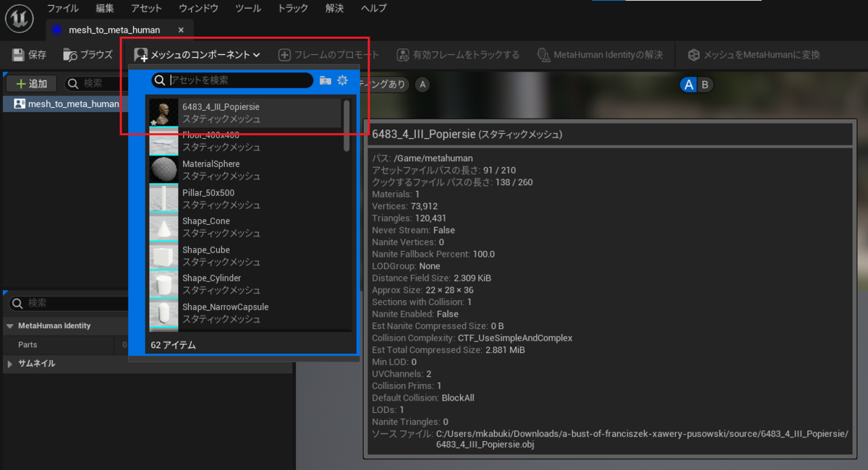Toggle viewport B view button
Image resolution: width=868 pixels, height=470 pixels.
[x=705, y=85]
